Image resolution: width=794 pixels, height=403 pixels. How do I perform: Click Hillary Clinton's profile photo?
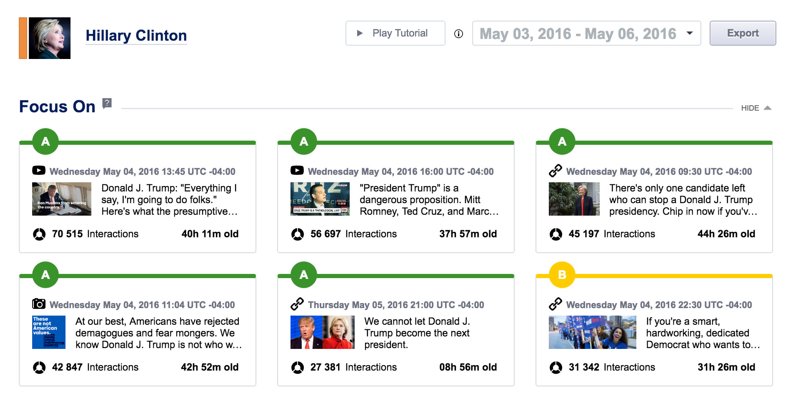tap(50, 38)
